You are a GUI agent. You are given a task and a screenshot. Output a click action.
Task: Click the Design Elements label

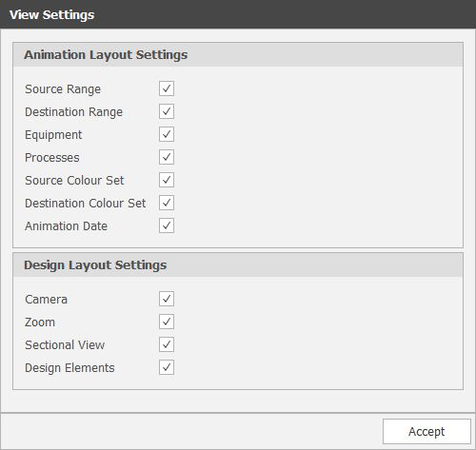[x=69, y=368]
